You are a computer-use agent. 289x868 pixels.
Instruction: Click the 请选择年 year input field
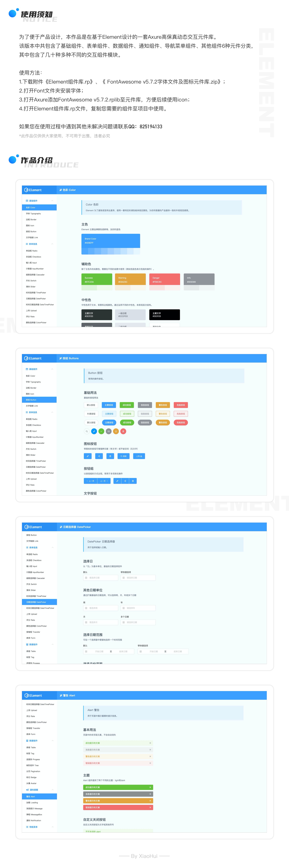coord(138,608)
